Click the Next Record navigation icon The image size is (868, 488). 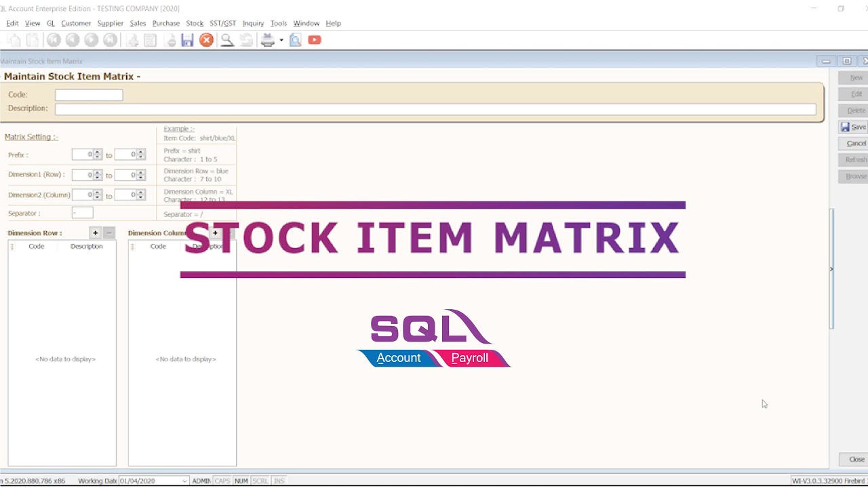pos(91,40)
